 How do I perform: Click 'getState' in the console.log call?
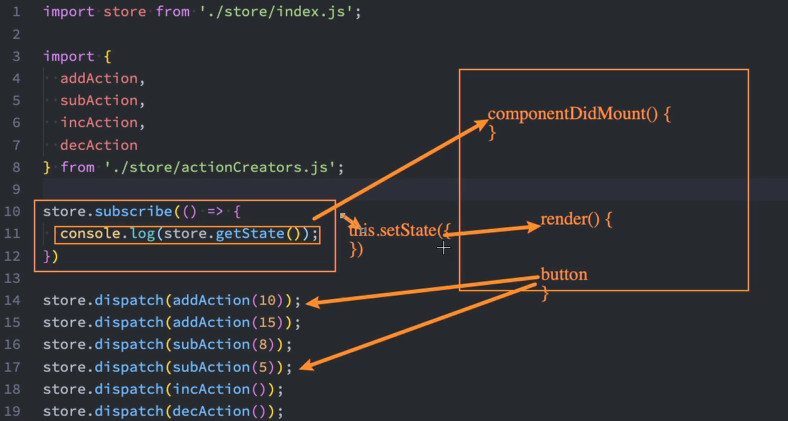tap(250, 234)
